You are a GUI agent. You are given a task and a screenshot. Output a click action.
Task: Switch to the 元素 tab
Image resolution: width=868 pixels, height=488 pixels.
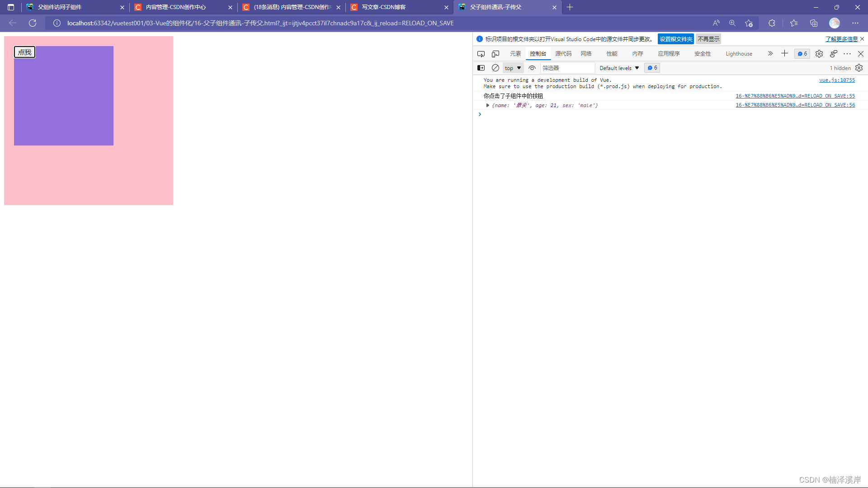(x=515, y=54)
